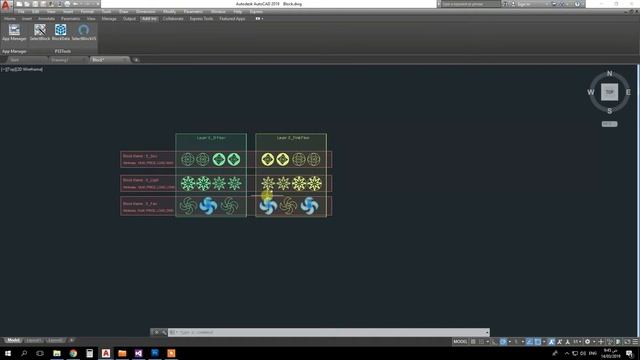Viewport: 640px width, 360px height.
Task: Switch to the Manage ribbon tab
Action: coord(109,19)
